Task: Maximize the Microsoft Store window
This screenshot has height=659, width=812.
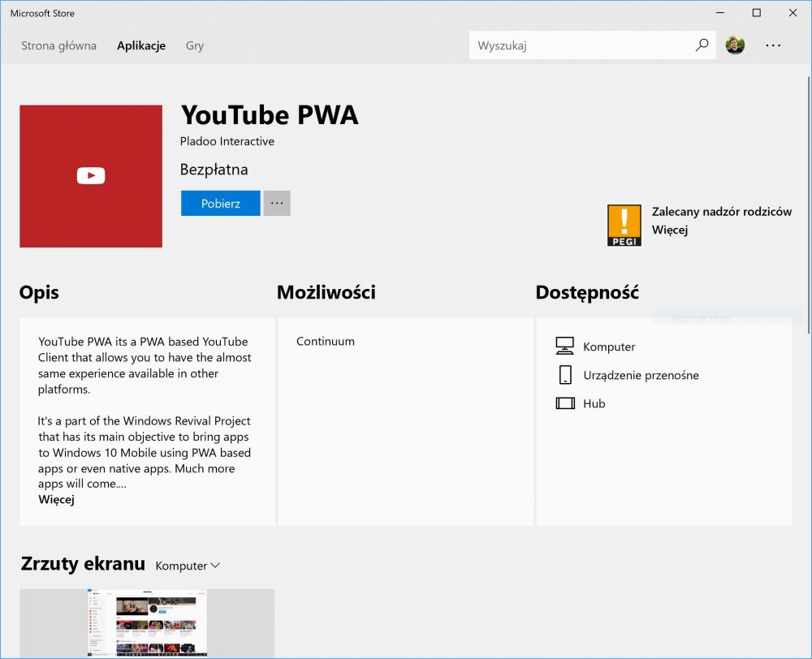Action: (x=757, y=13)
